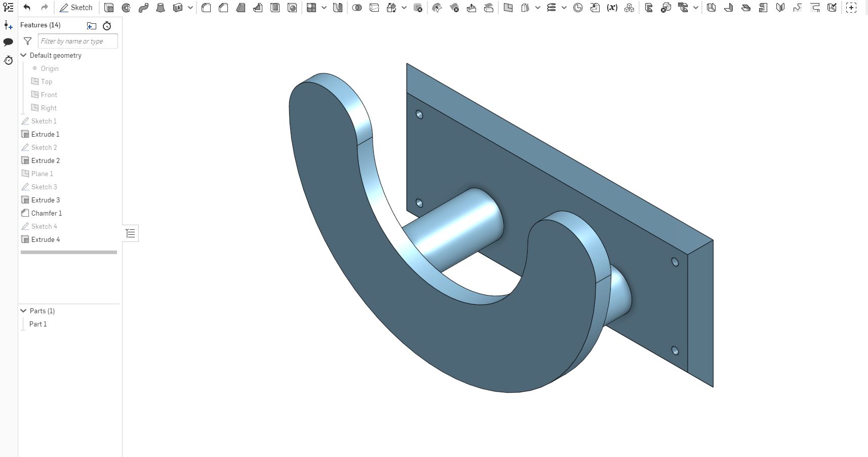Viewport: 868px width, 457px height.
Task: Toggle the feature filter funnel
Action: click(x=28, y=41)
